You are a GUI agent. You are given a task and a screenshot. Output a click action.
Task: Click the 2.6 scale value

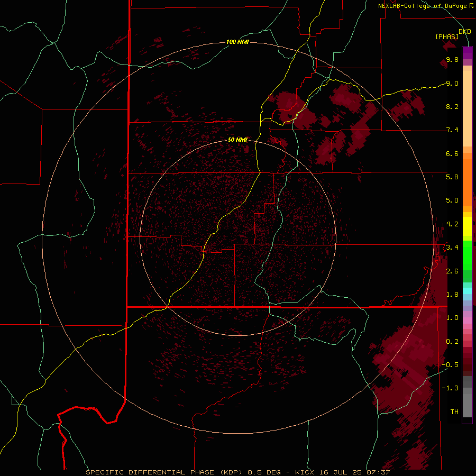[452, 271]
